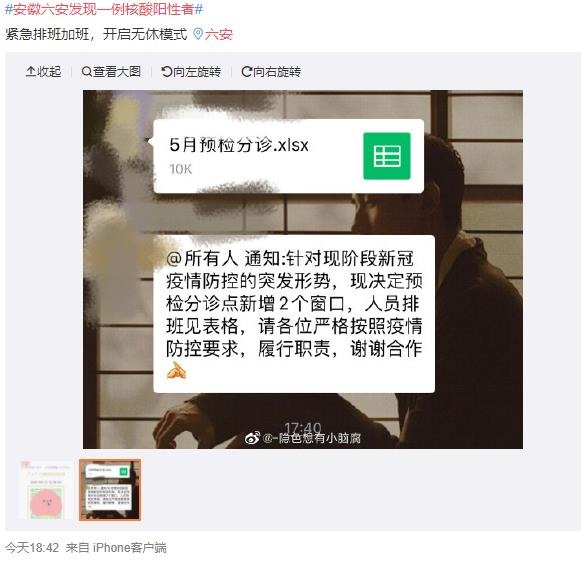Open the 六安 location link

[219, 34]
